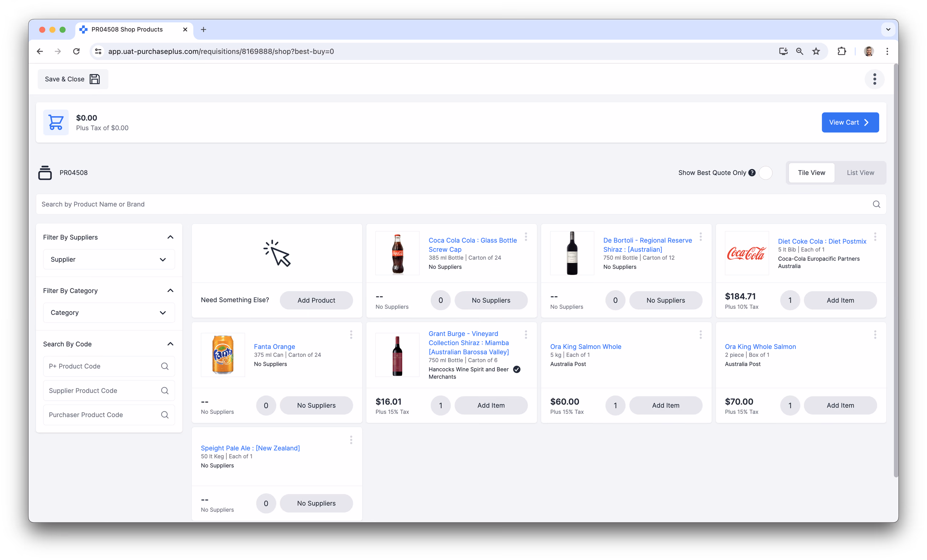Collapse the Search By Code section
The image size is (927, 560).
[170, 344]
